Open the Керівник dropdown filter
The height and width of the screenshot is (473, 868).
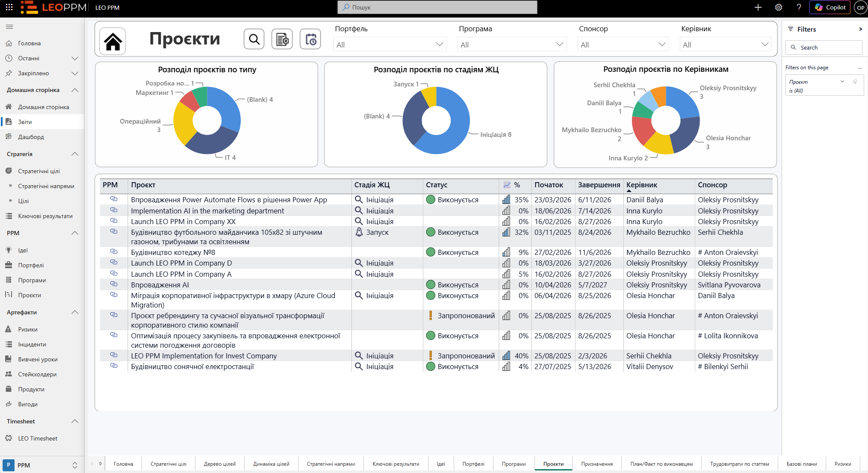(726, 44)
